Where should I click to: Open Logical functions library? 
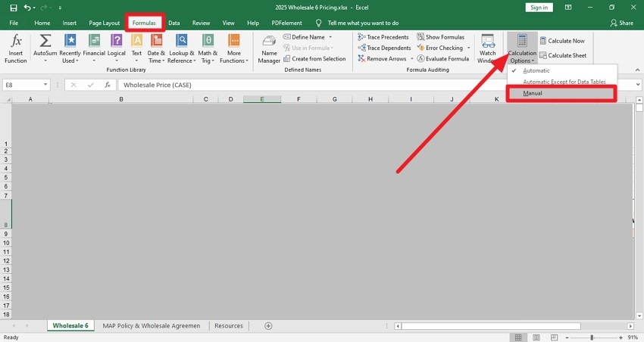tap(116, 48)
